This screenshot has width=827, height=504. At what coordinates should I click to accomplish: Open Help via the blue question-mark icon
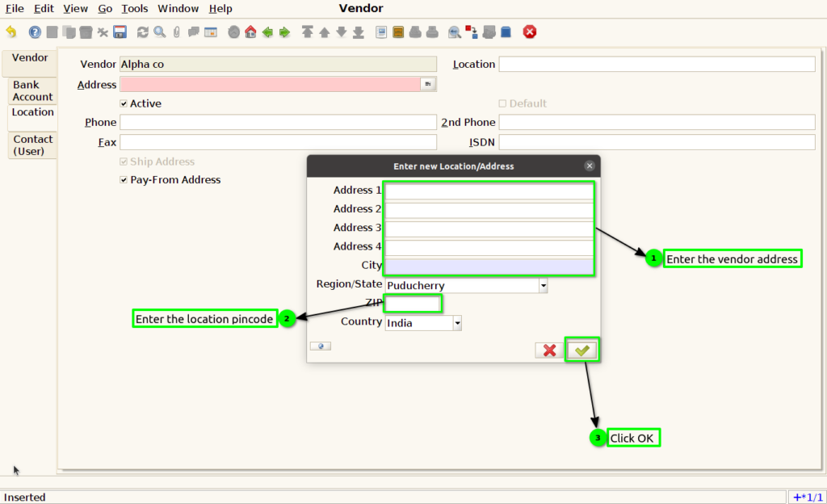click(35, 32)
